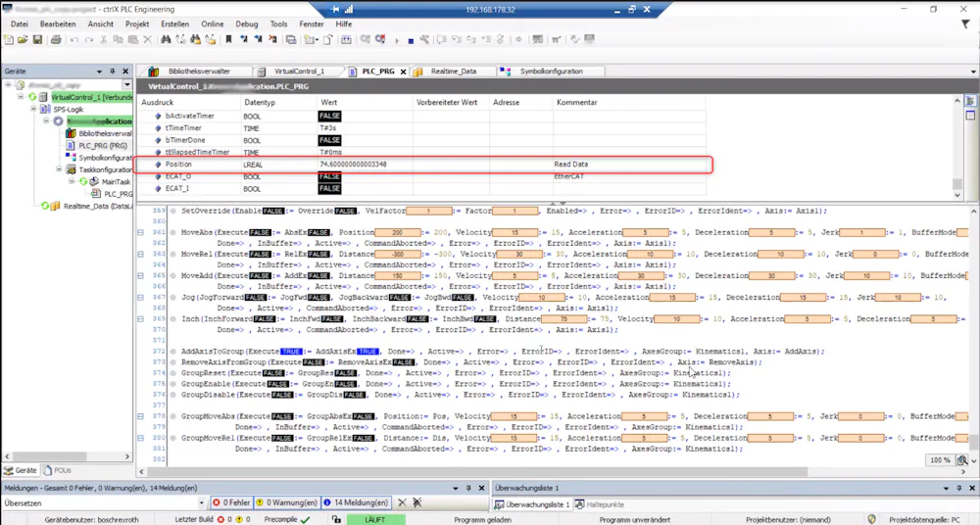This screenshot has width=980, height=525.
Task: Open the Projekt menu
Action: [137, 24]
